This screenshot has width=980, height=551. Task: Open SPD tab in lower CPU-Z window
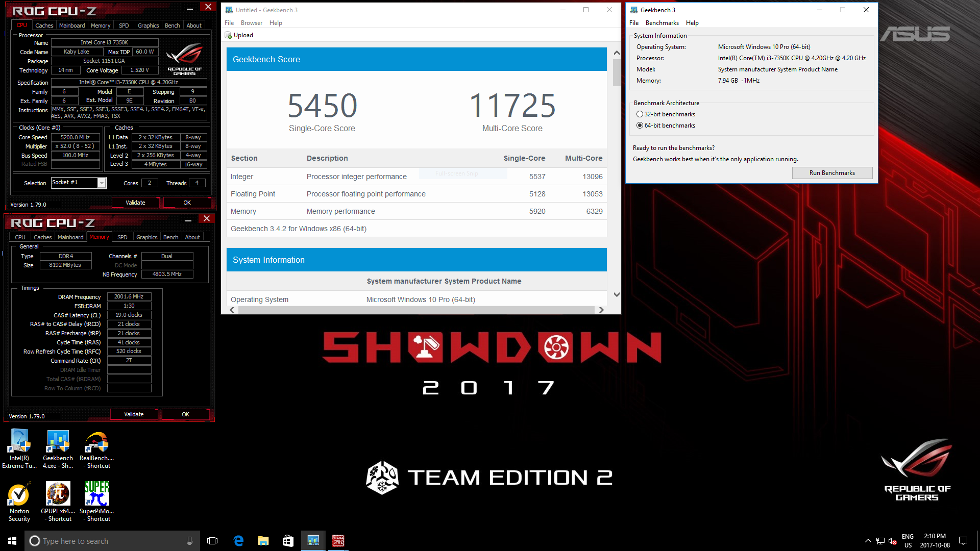click(122, 237)
